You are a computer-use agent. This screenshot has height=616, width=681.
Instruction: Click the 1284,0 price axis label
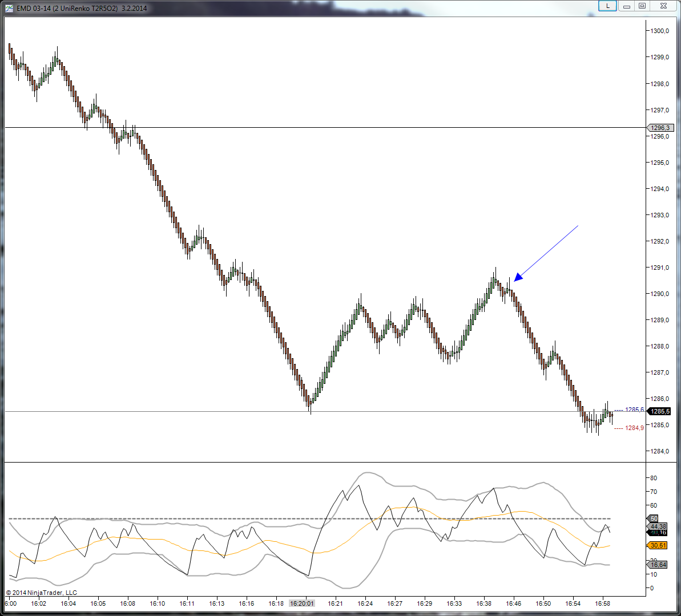coord(660,451)
